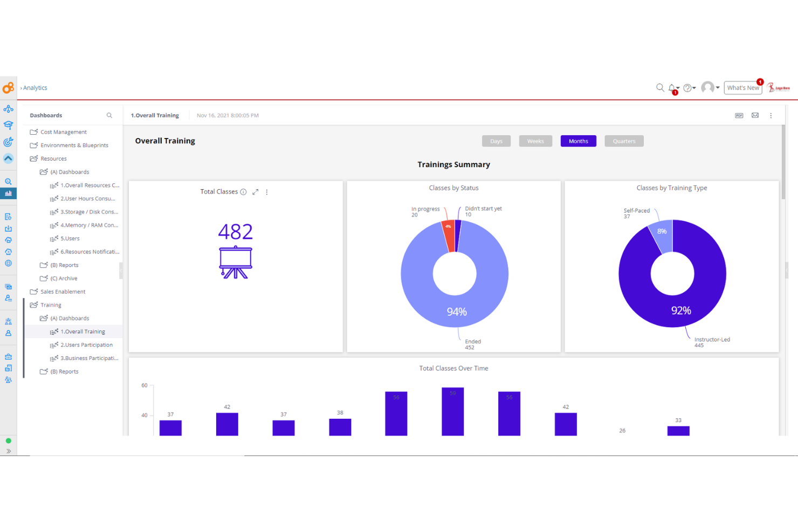This screenshot has width=798, height=532.
Task: Open the globe icon in the left rail
Action: pos(8,264)
